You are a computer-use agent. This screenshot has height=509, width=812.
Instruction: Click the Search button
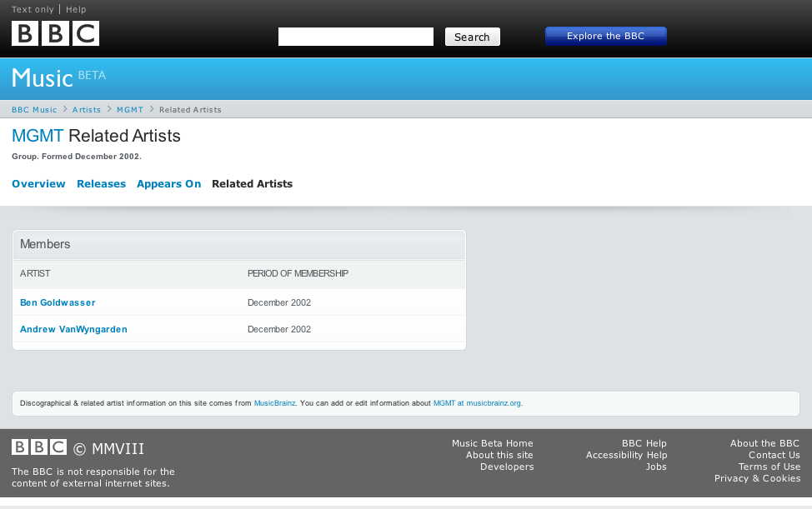click(473, 37)
